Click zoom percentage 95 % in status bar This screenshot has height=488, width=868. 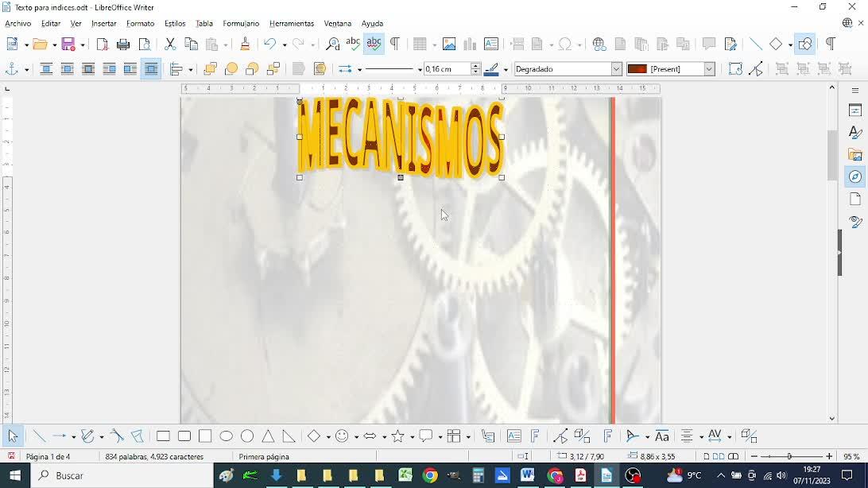[x=851, y=456]
